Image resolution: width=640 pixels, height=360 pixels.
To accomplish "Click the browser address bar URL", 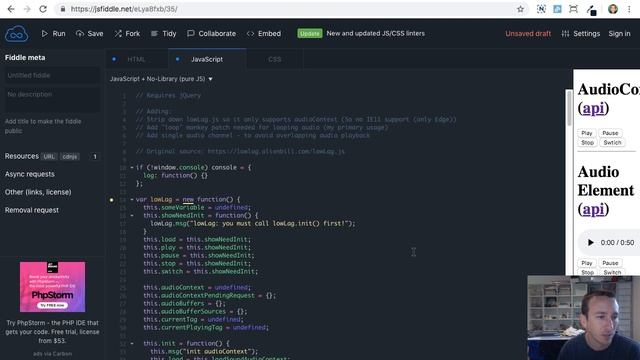I will point(124,9).
